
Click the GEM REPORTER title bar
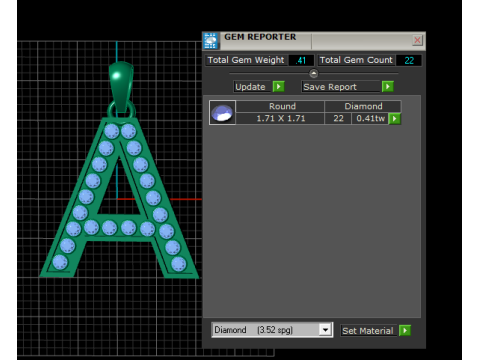point(313,41)
